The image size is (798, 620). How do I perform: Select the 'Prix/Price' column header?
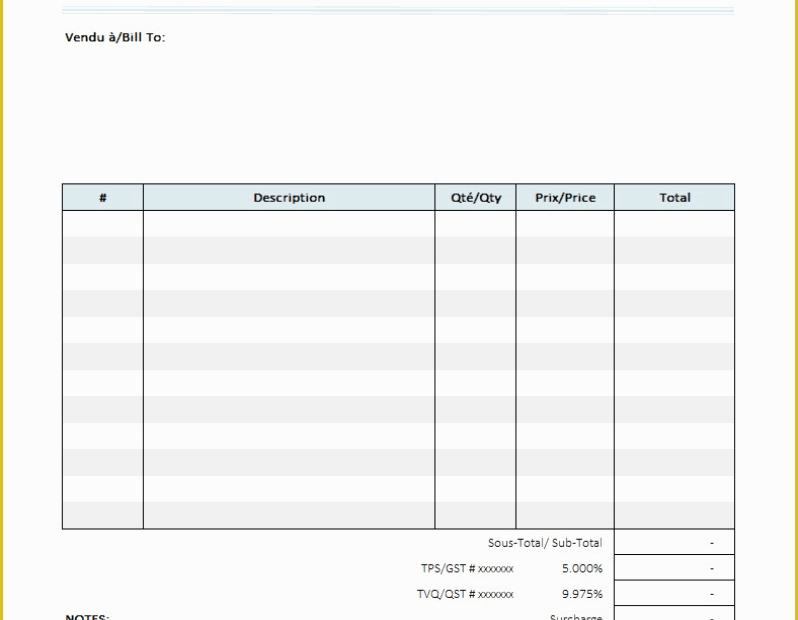pyautogui.click(x=565, y=198)
